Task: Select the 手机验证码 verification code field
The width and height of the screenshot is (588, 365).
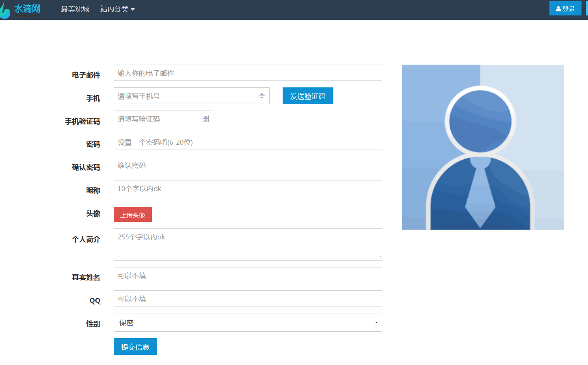Action: click(x=156, y=119)
